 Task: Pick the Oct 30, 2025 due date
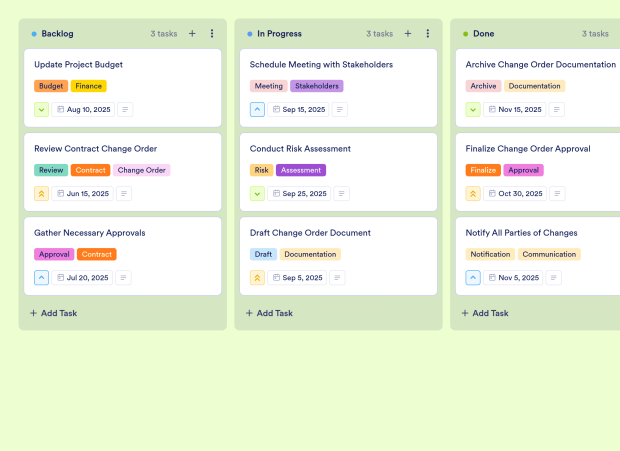(x=515, y=194)
